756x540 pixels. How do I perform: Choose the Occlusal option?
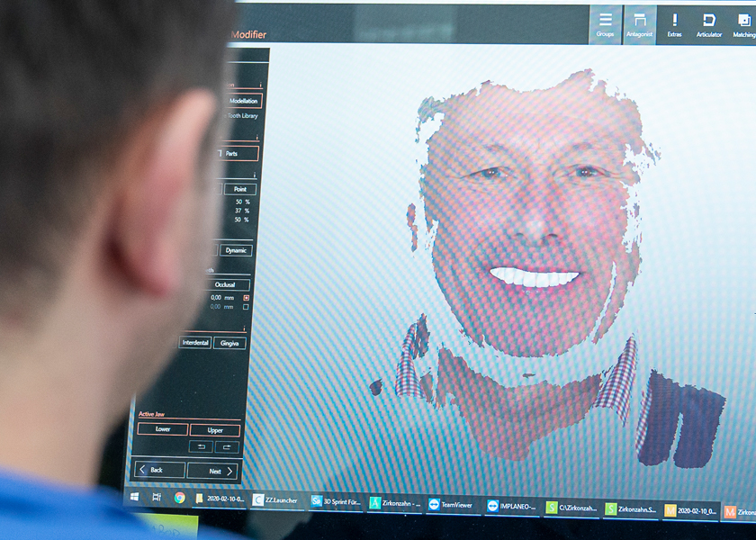pyautogui.click(x=227, y=284)
